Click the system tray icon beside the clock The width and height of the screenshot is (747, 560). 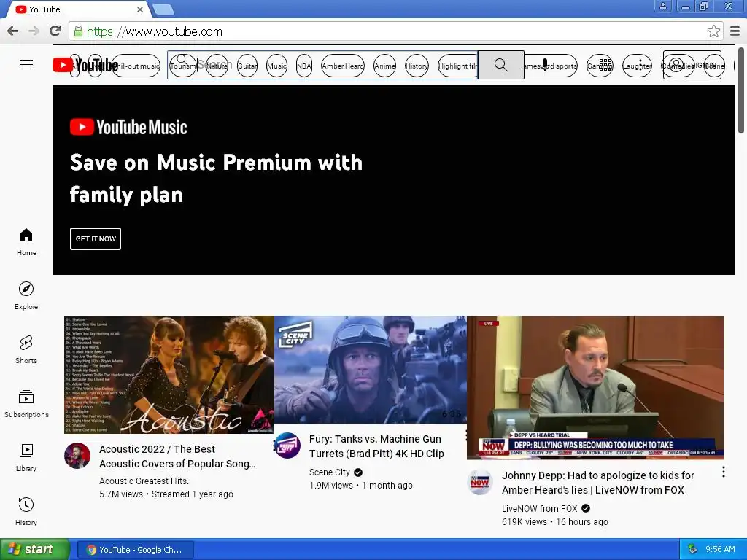click(692, 549)
